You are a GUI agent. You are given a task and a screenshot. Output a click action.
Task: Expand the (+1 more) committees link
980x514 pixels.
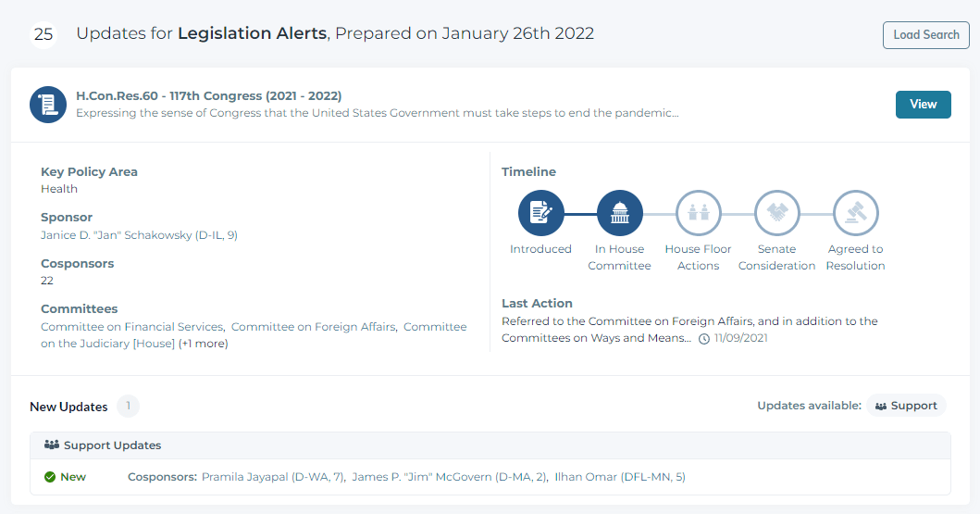tap(204, 344)
